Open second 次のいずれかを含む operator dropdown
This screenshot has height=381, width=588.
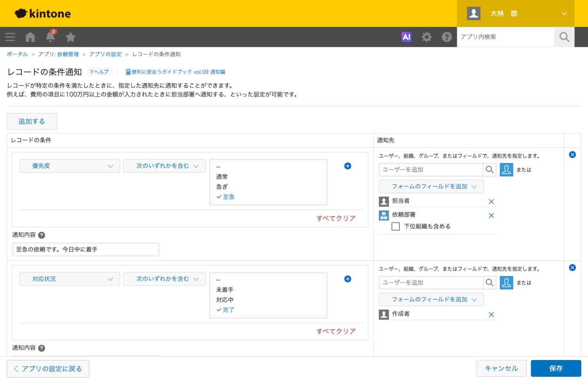pos(165,279)
